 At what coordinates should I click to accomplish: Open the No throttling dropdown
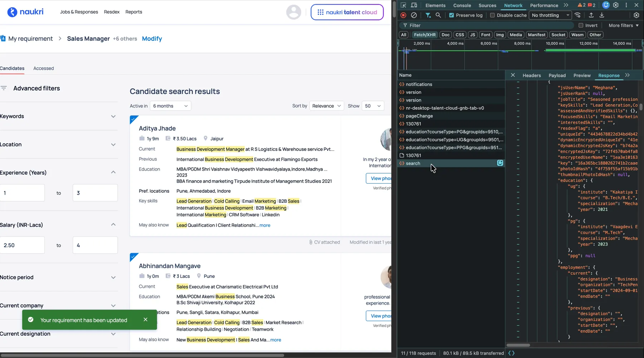(x=550, y=15)
